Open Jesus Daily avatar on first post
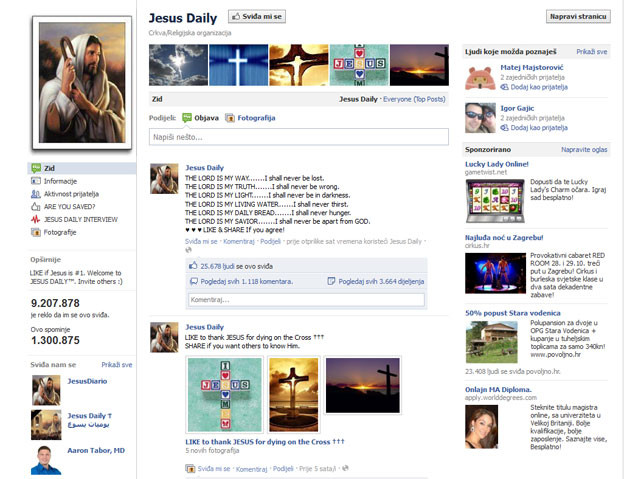Viewport: 624px width, 479px height. coord(164,178)
